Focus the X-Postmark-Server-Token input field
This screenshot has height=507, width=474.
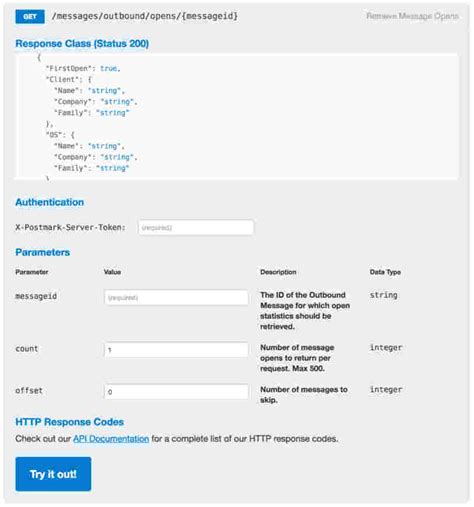[196, 228]
